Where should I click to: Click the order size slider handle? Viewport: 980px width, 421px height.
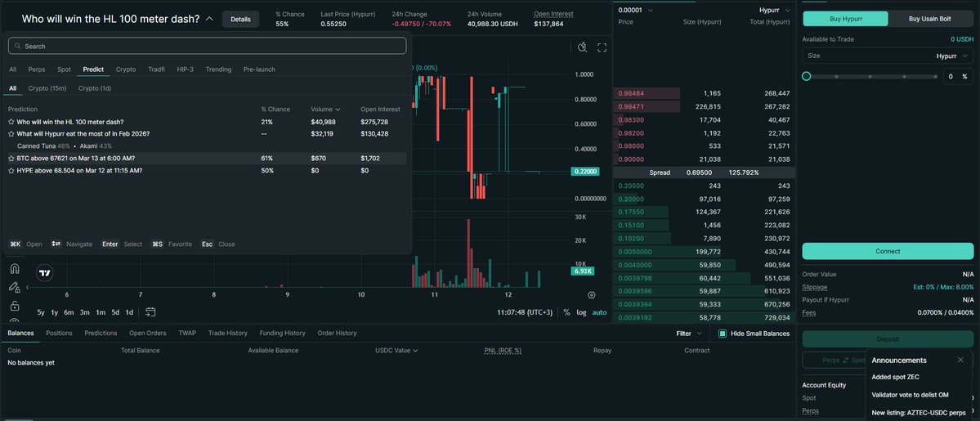pos(806,76)
